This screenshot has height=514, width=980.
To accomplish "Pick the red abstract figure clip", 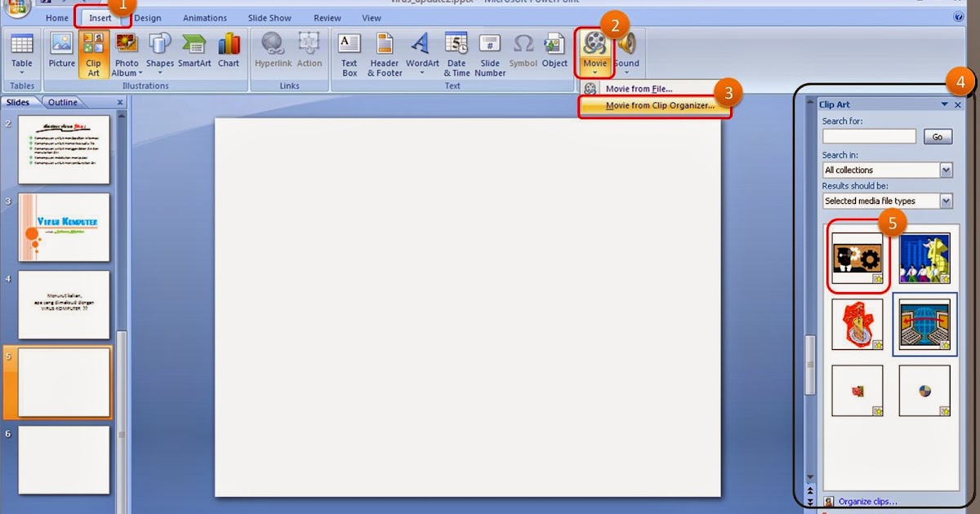I will 857,324.
